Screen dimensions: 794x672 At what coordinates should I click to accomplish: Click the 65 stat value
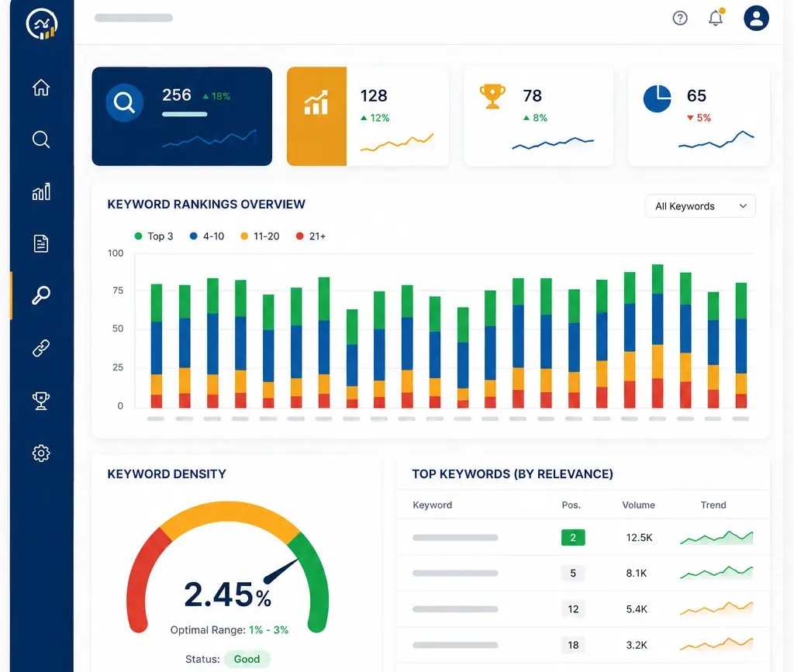(x=696, y=95)
